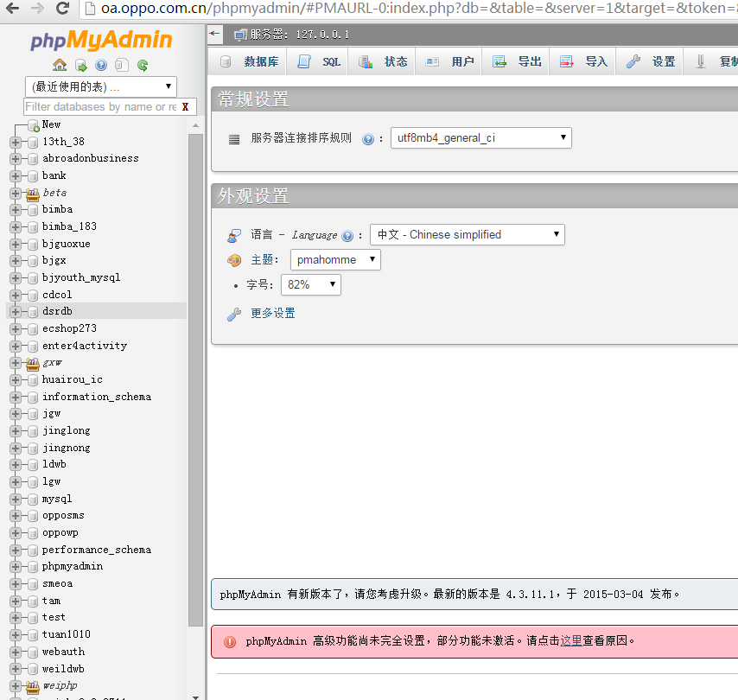Screen dimensions: 738x700
Task: Open the utf8mb4_general_ci collation dropdown
Action: point(481,138)
